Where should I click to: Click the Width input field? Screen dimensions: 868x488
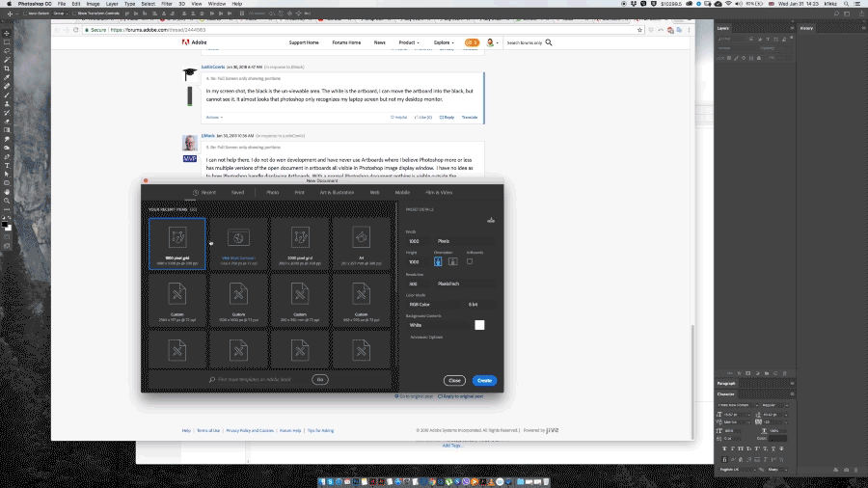[x=420, y=241]
